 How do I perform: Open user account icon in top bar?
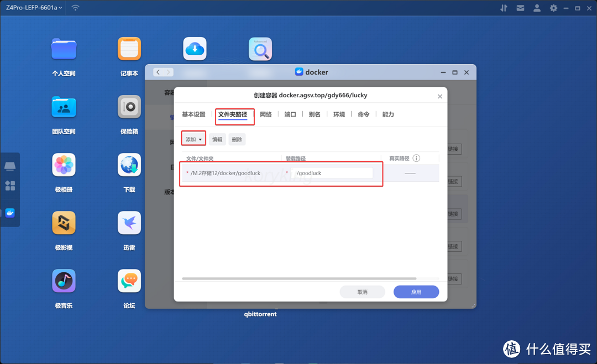[x=537, y=8]
